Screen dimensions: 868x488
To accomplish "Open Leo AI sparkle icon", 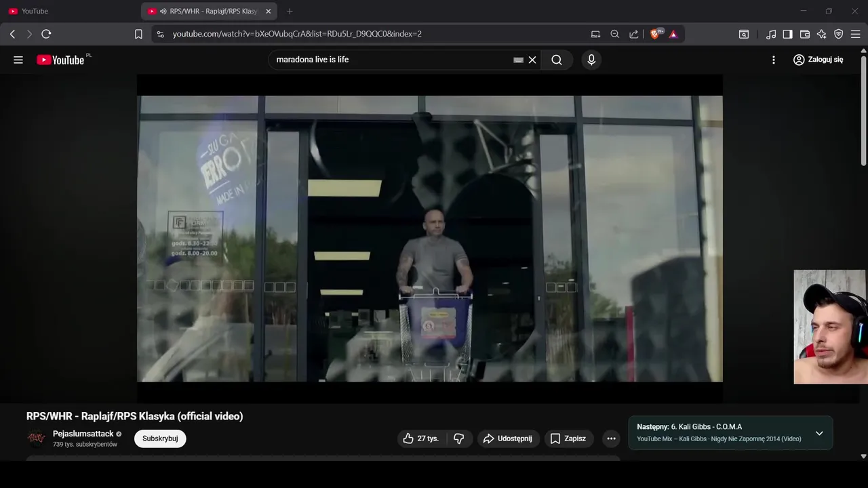I will [x=822, y=34].
